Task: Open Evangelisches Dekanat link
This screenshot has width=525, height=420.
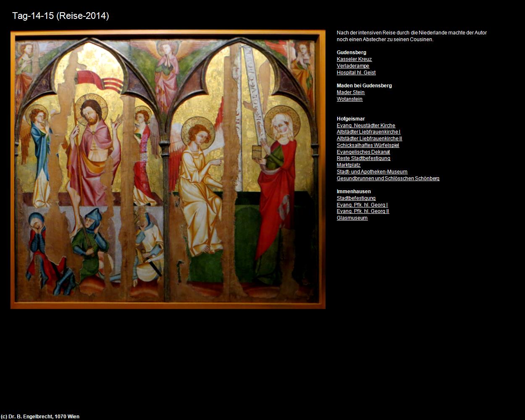Action: [x=363, y=152]
